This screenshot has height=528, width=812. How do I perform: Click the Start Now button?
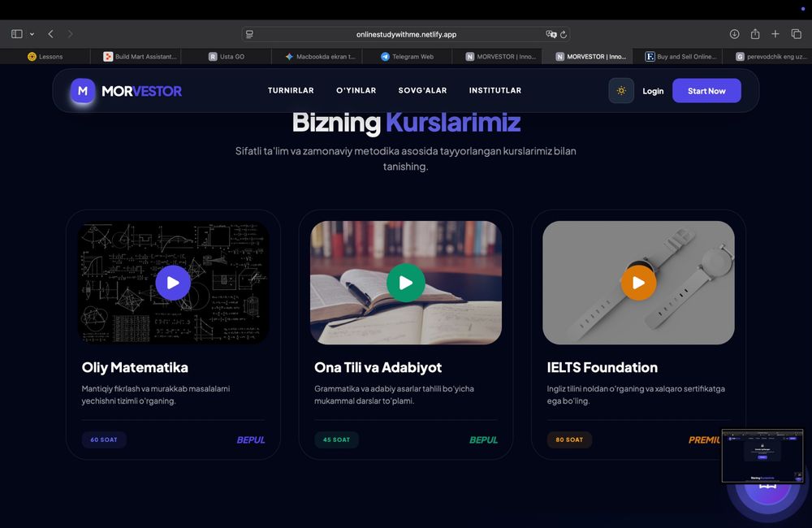[x=706, y=91]
